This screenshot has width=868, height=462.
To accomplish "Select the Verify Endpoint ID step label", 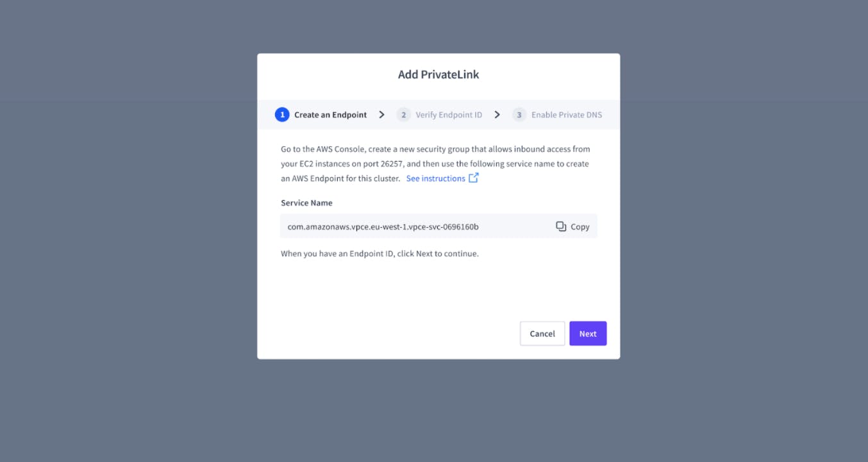I will [x=449, y=115].
